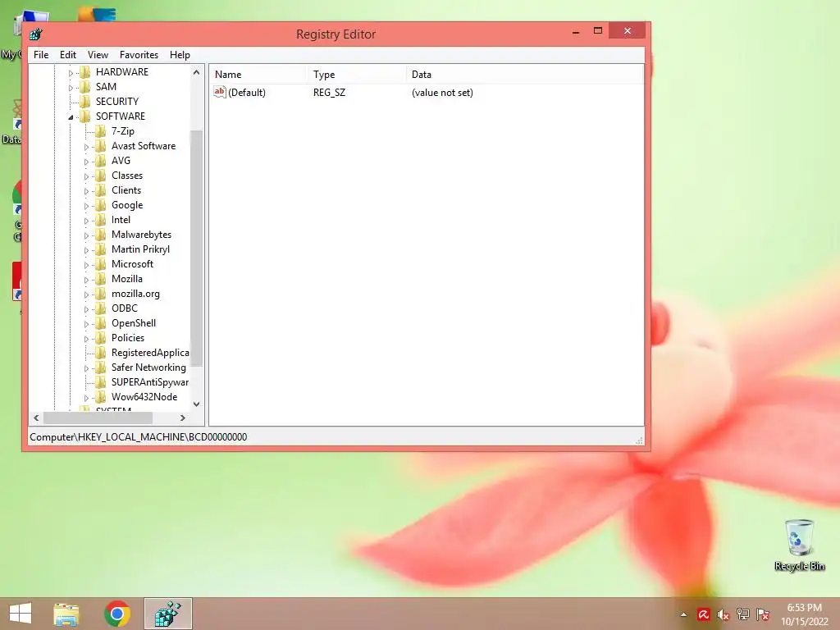Select the (Default) value name

pos(247,93)
